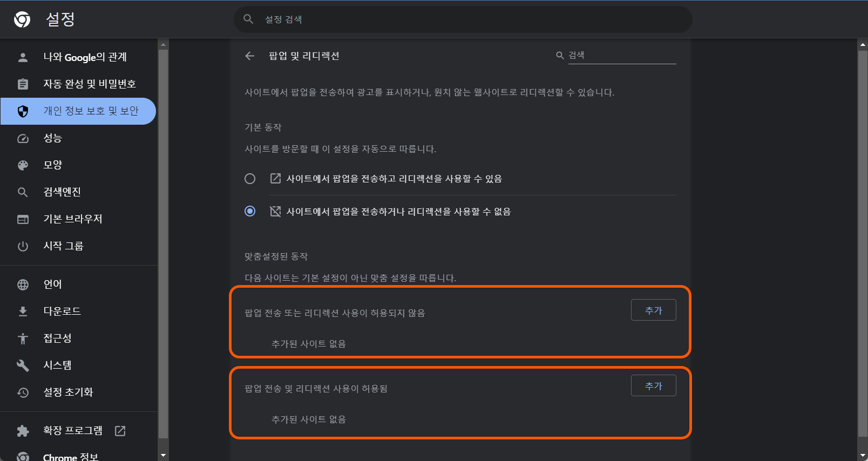
Task: Click the sidebar scrollbar up arrow
Action: (163, 44)
